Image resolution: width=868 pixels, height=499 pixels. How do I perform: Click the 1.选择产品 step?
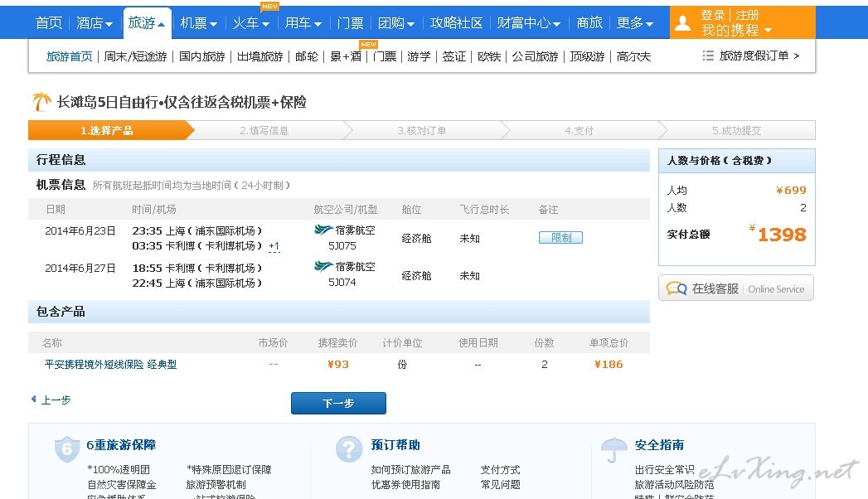pyautogui.click(x=106, y=131)
